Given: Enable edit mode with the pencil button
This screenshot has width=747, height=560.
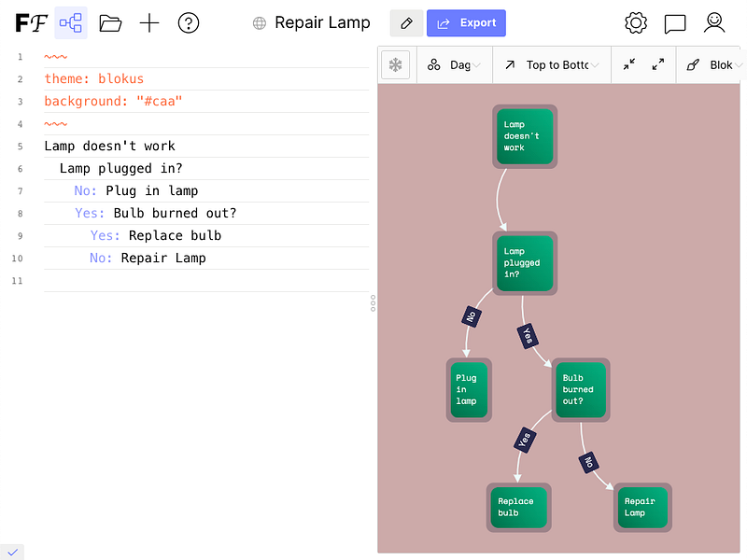Looking at the screenshot, I should (406, 22).
